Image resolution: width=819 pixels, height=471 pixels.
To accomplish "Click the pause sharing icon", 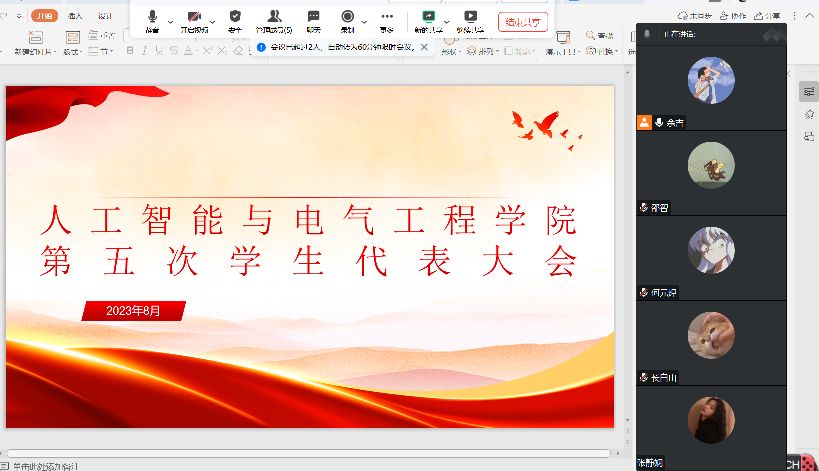I will 470,18.
